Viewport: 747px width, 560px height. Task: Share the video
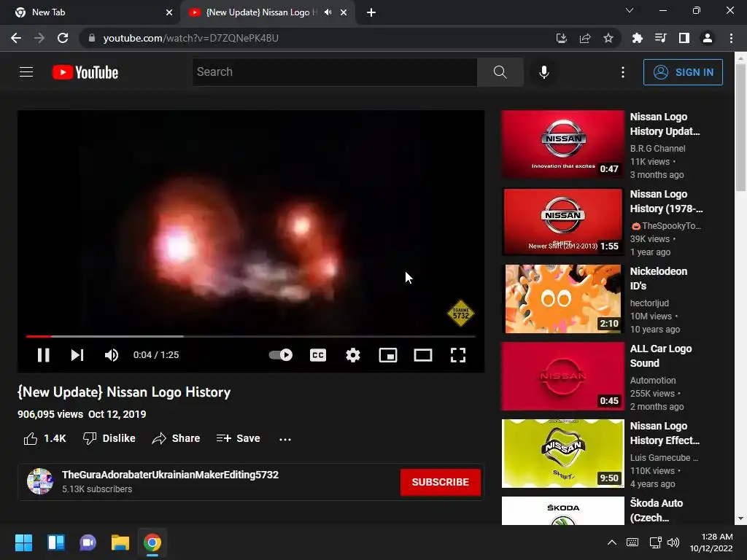[176, 438]
